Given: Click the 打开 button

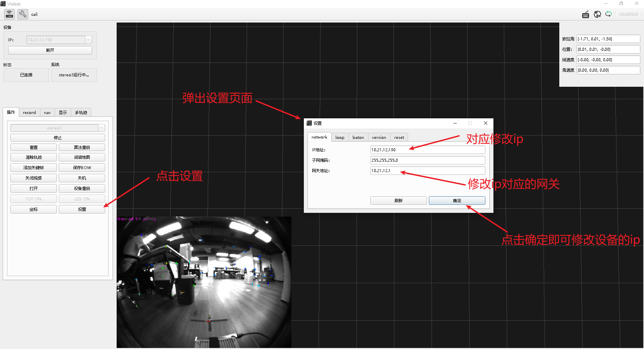Looking at the screenshot, I should pos(34,189).
